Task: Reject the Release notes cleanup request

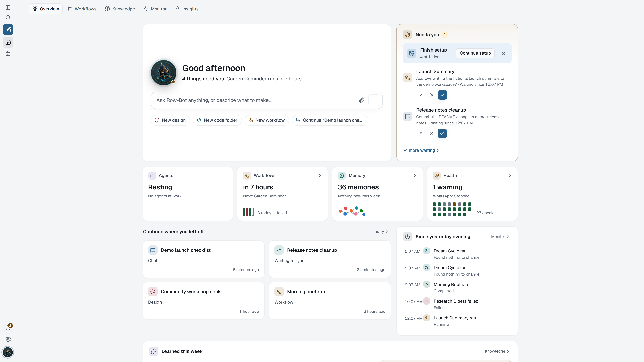Action: [x=432, y=133]
